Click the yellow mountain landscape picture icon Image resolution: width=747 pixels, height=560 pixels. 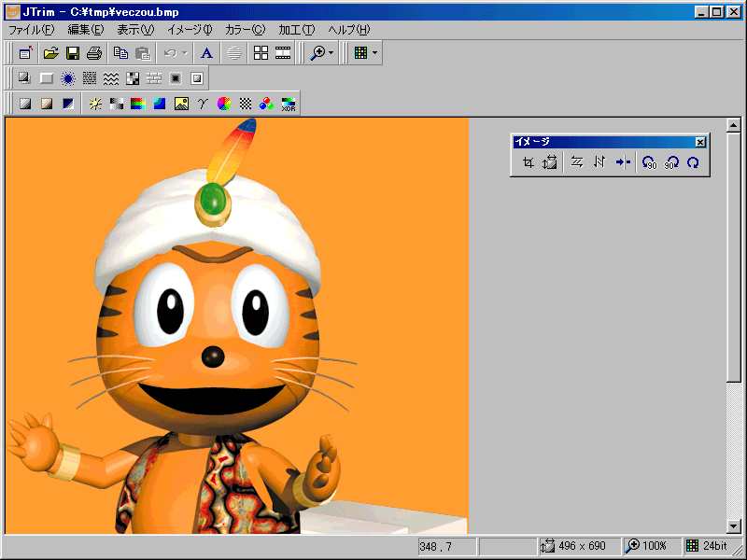[181, 104]
